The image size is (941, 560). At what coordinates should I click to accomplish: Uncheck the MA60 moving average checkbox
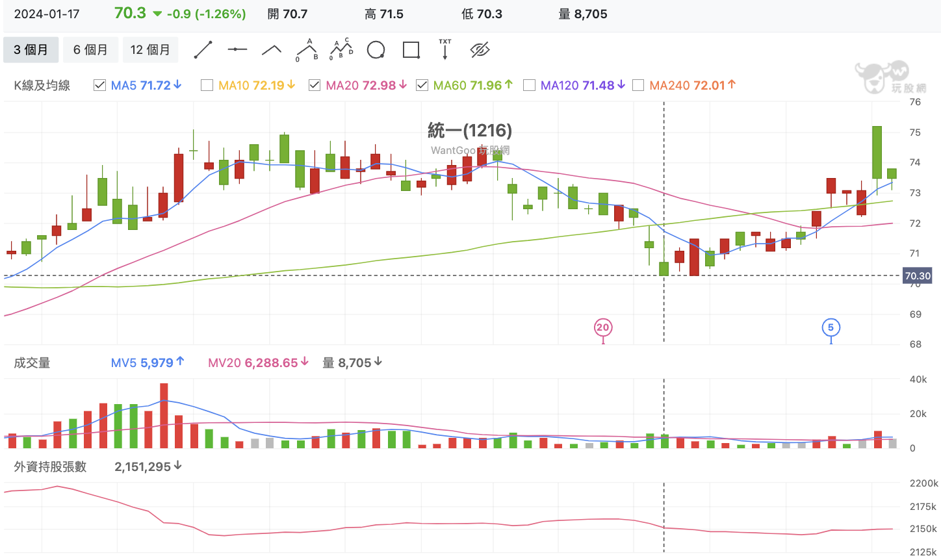(422, 85)
